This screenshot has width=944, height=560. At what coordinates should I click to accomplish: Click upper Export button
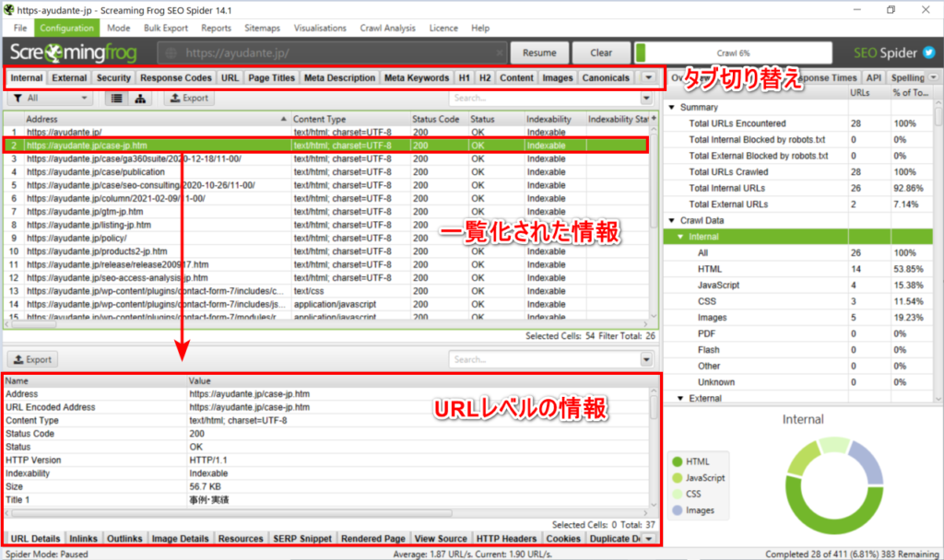tap(189, 98)
